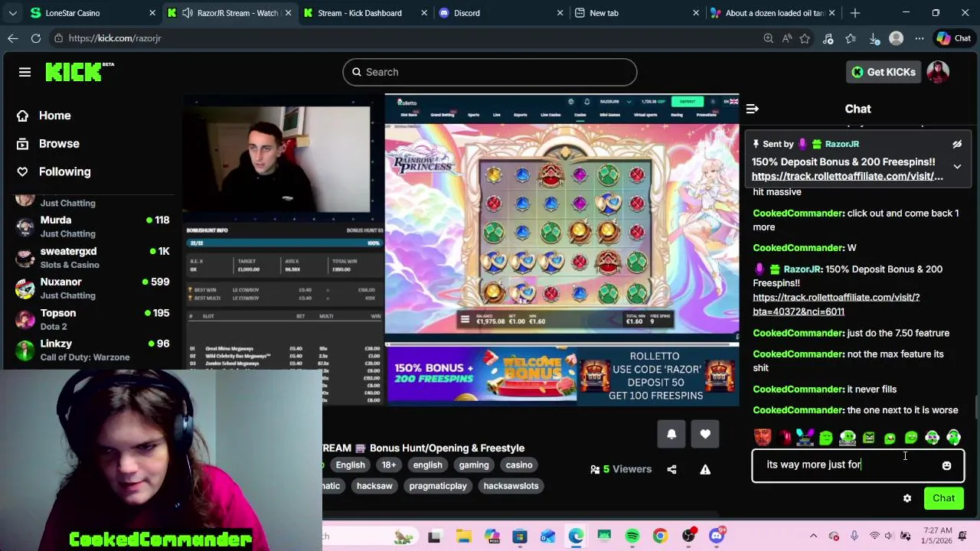
Task: Click the gaming tag
Action: [474, 465]
